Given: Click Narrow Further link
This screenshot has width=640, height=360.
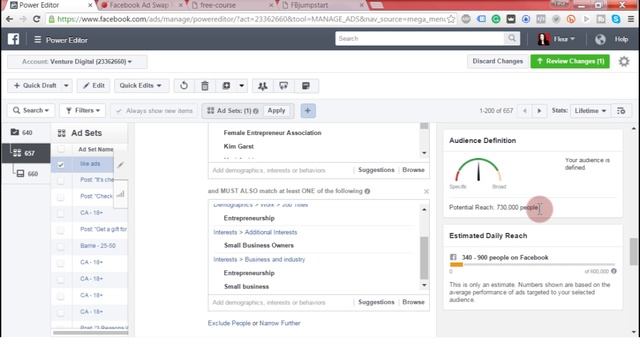Looking at the screenshot, I should pyautogui.click(x=280, y=323).
